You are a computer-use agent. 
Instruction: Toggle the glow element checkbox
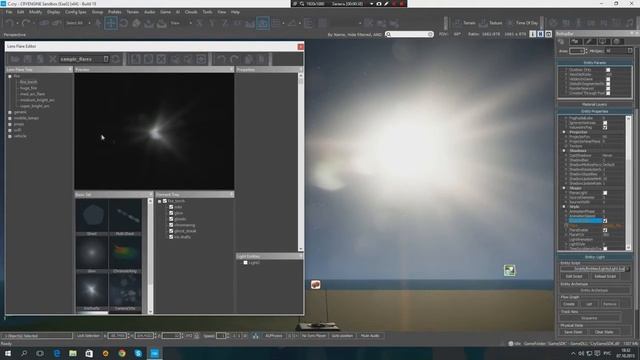[171, 213]
